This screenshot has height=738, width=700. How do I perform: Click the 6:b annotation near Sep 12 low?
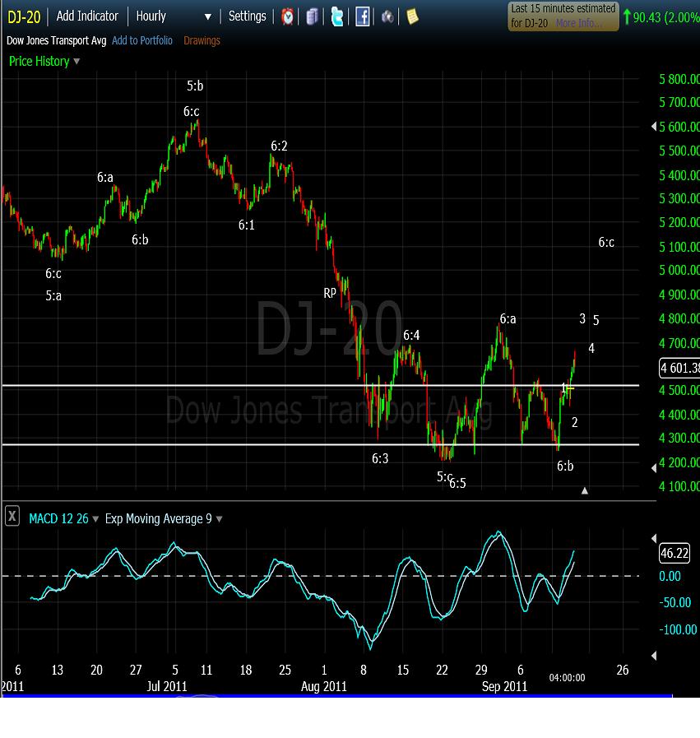(565, 466)
